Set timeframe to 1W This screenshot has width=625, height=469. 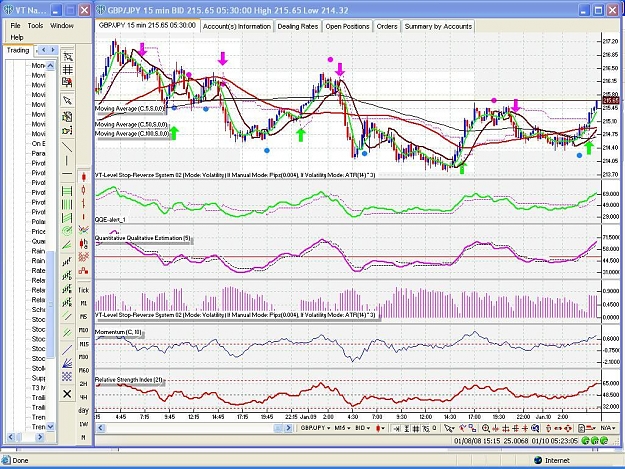[84, 424]
